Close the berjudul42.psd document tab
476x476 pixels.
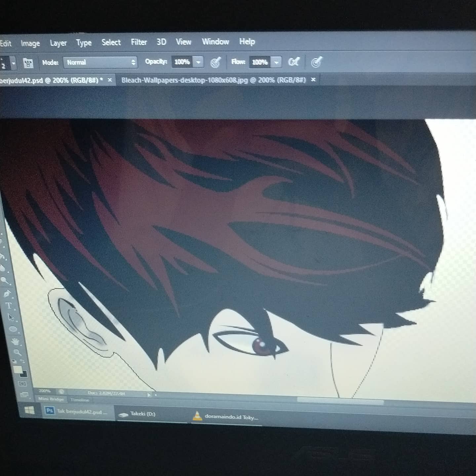(110, 80)
